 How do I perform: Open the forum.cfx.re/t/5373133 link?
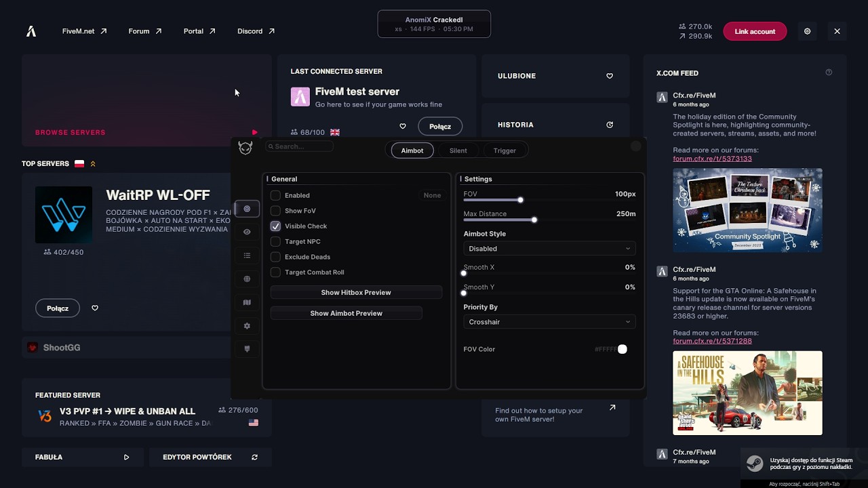(712, 159)
